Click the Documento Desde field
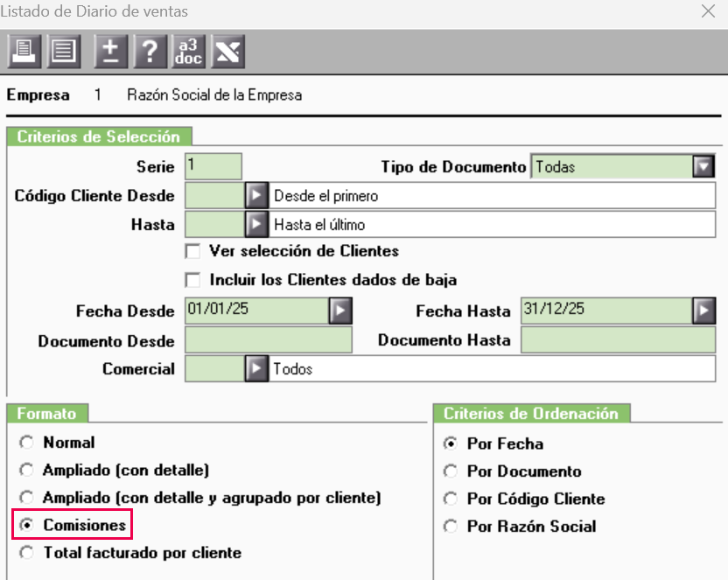 [x=269, y=340]
